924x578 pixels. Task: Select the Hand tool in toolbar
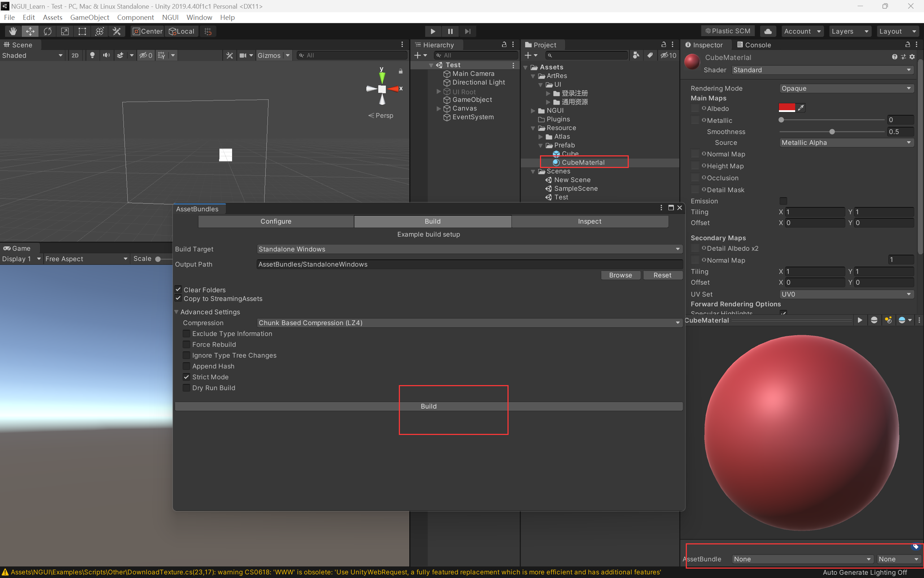tap(13, 31)
